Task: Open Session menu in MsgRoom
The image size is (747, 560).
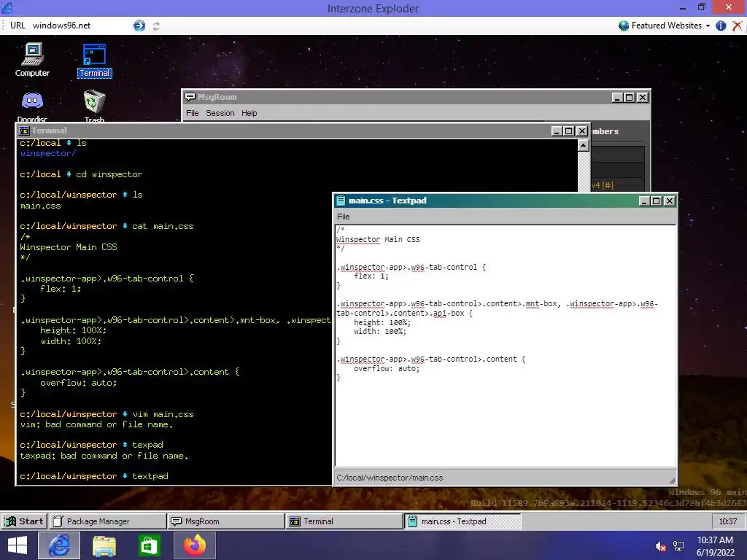Action: [x=220, y=113]
